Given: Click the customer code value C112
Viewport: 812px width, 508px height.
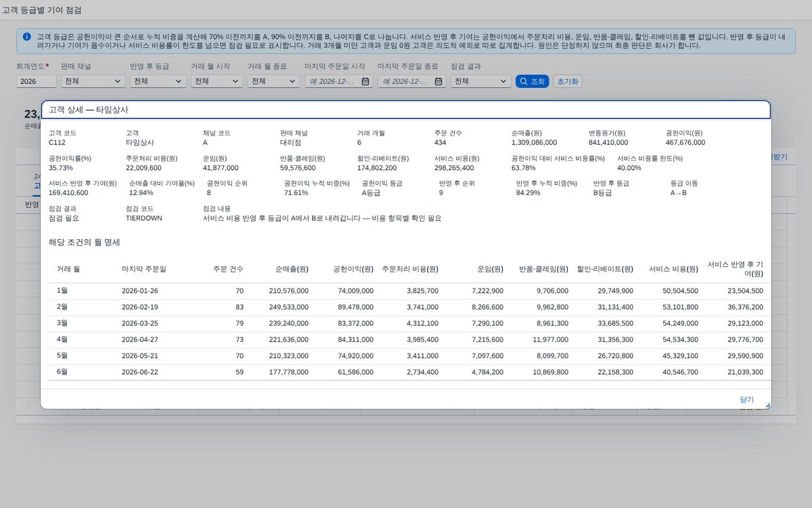Looking at the screenshot, I should (x=58, y=142).
